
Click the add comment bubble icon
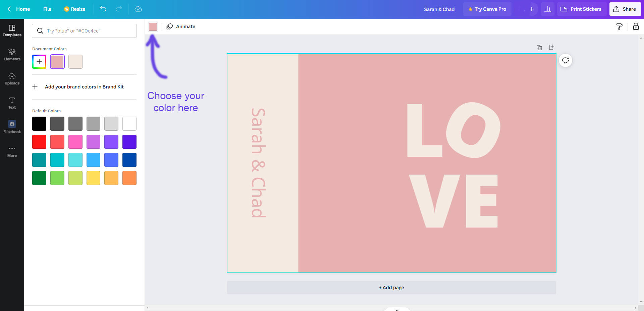coord(566,61)
